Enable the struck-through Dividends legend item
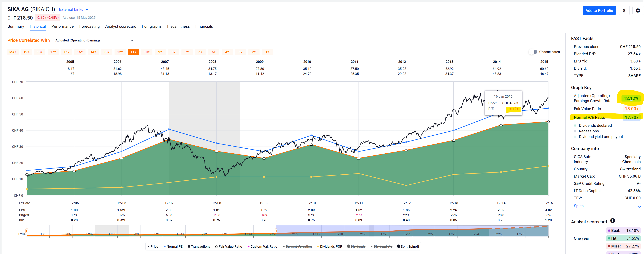644x254 pixels. point(356,247)
